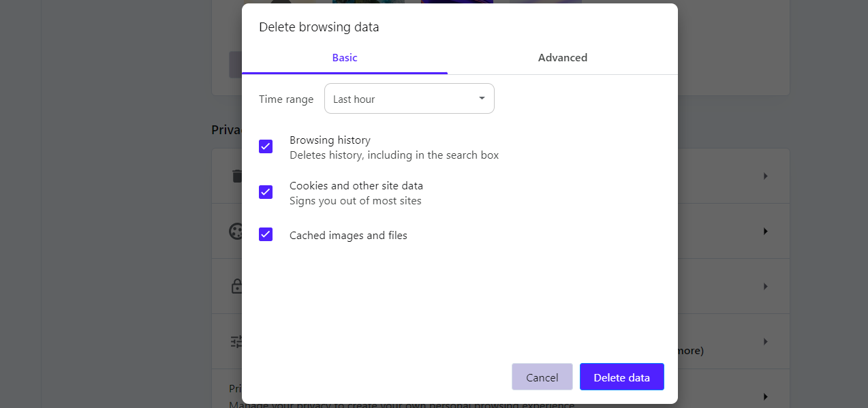Uncheck the Browsing history checkbox
Viewport: 868px width, 408px height.
tap(266, 146)
